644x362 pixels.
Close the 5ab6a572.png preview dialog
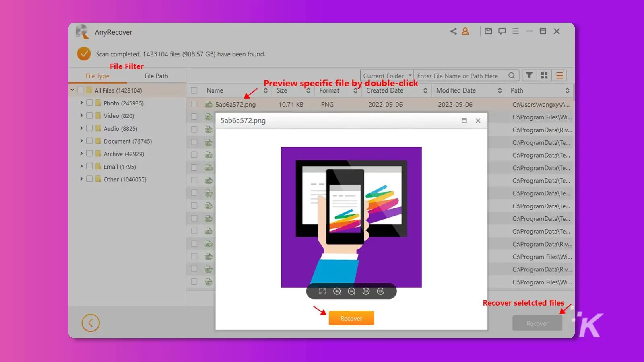[x=478, y=121]
